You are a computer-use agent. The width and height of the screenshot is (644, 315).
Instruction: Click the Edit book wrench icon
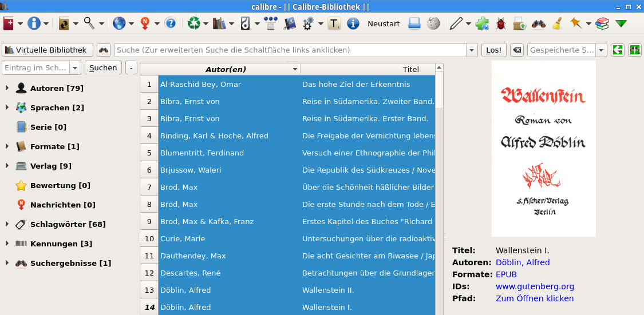click(x=290, y=23)
